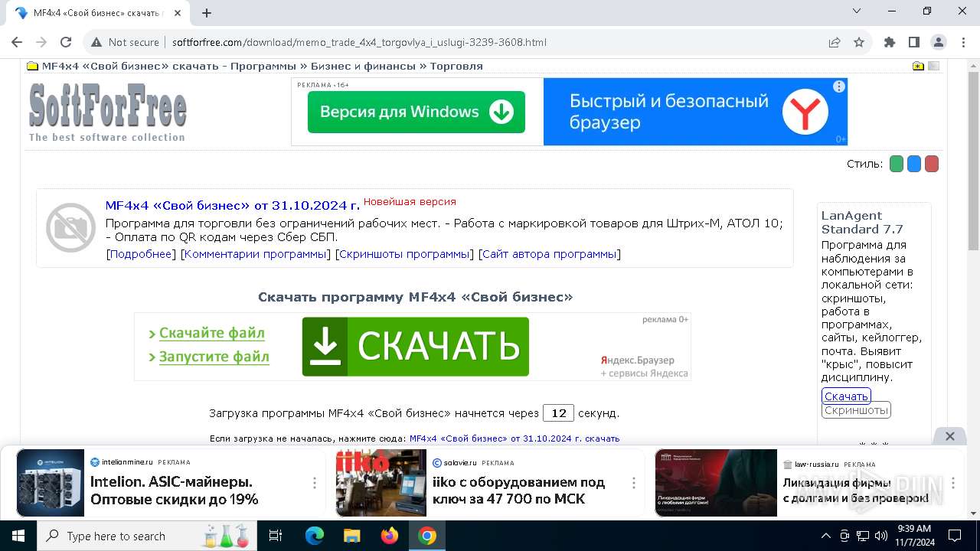The width and height of the screenshot is (980, 551).
Task: Open Бизнес и финансы breadcrumb link
Action: point(363,66)
